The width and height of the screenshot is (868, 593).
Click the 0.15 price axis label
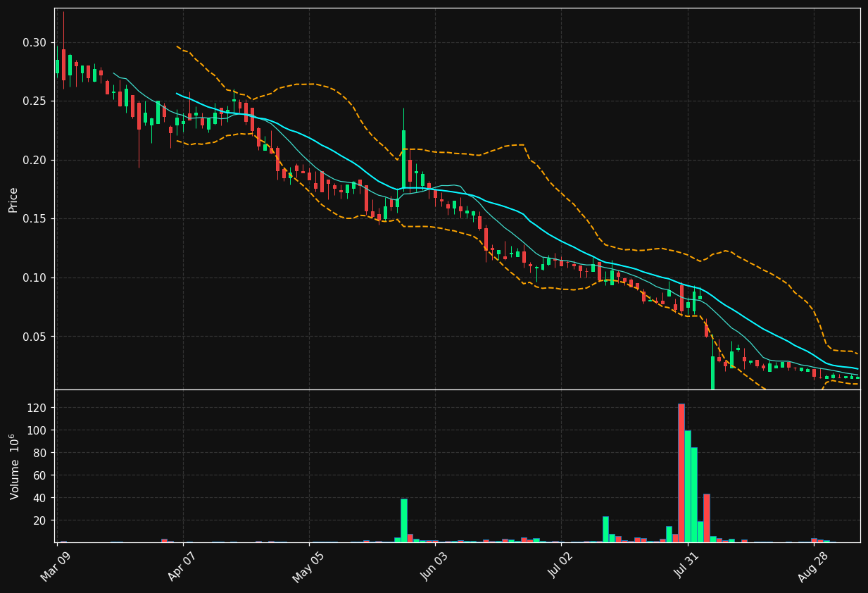pos(34,218)
